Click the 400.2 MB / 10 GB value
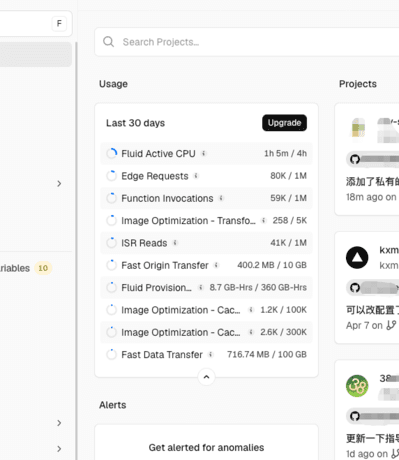The width and height of the screenshot is (399, 460). [272, 265]
